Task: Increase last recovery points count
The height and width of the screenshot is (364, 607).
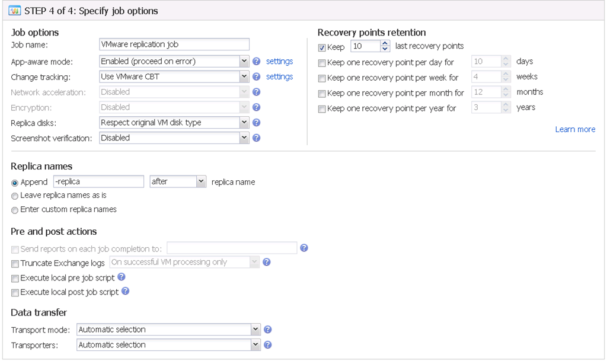Action: tap(385, 43)
